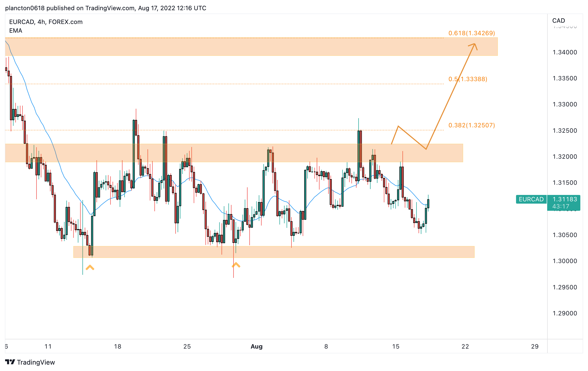Click the 1.32500 price axis value
The image size is (588, 371).
[x=565, y=131]
